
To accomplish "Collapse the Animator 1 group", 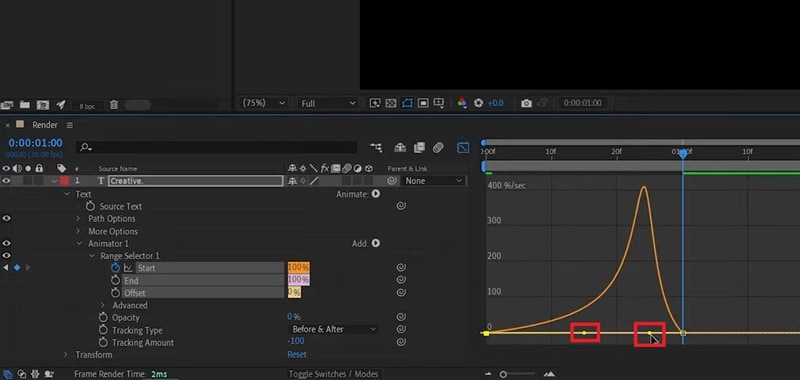I will click(79, 244).
